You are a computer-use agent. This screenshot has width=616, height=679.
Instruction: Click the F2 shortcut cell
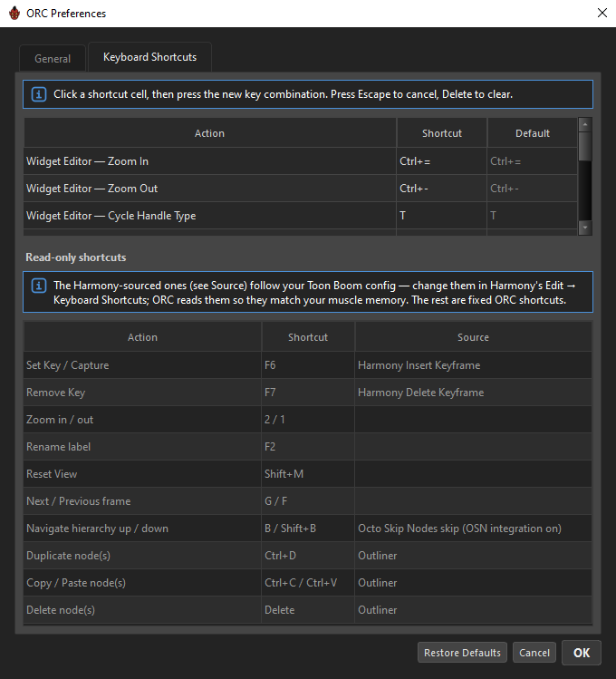point(308,447)
